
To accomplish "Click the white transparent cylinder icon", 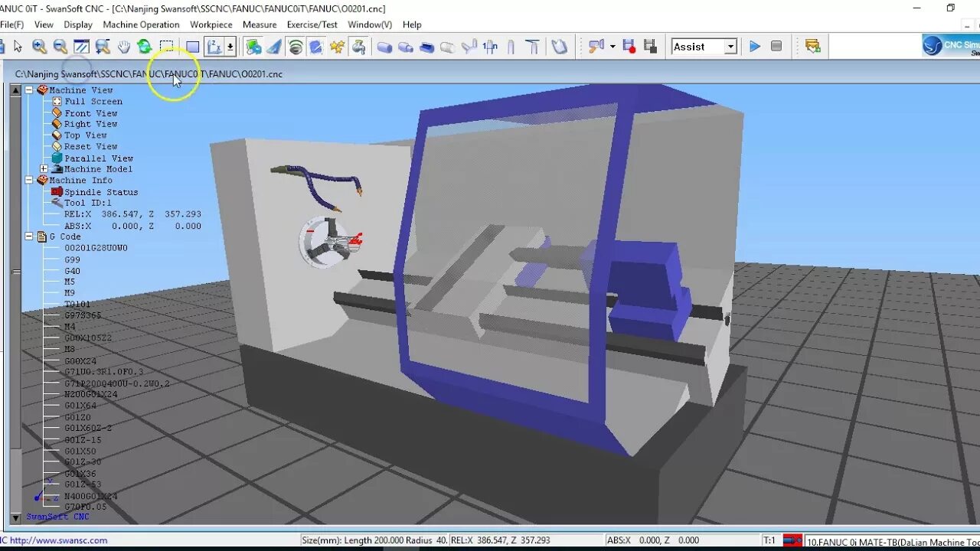I will [448, 47].
